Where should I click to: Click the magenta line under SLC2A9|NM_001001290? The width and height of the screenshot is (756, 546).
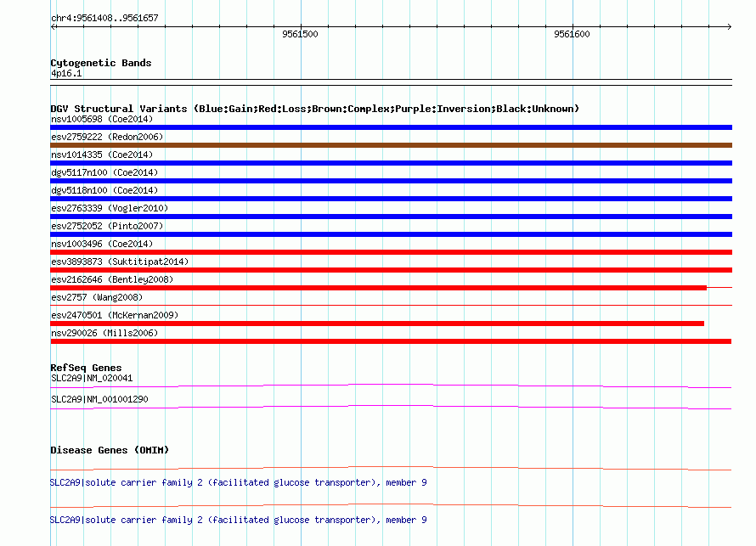coord(391,408)
